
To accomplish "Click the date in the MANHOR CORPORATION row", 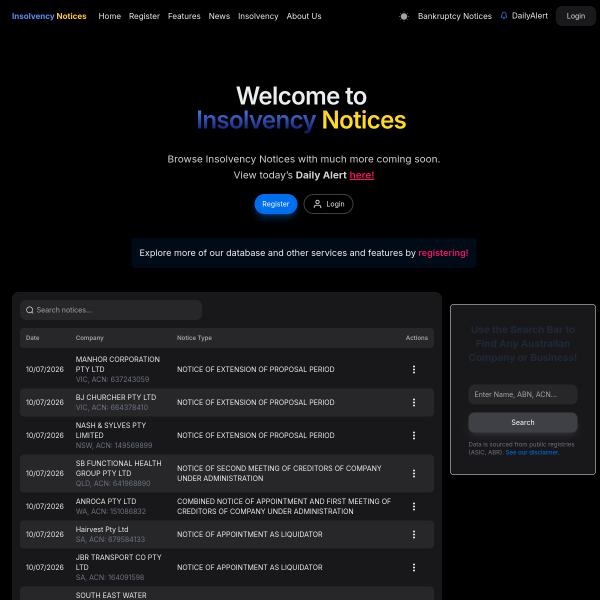I will click(45, 369).
